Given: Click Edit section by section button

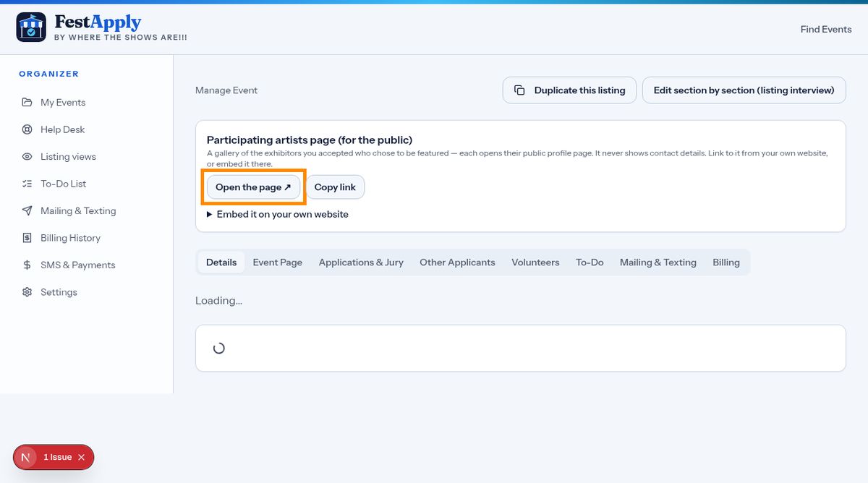Looking at the screenshot, I should pyautogui.click(x=744, y=90).
